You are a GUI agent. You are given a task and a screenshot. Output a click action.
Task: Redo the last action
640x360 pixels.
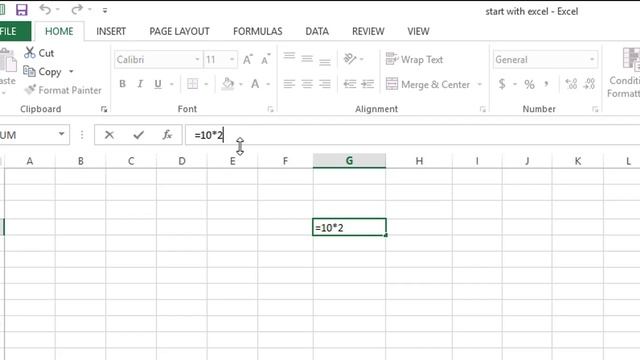tap(76, 9)
